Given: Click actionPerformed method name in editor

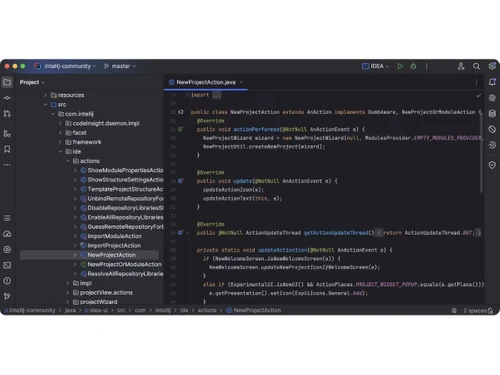Looking at the screenshot, I should 257,129.
